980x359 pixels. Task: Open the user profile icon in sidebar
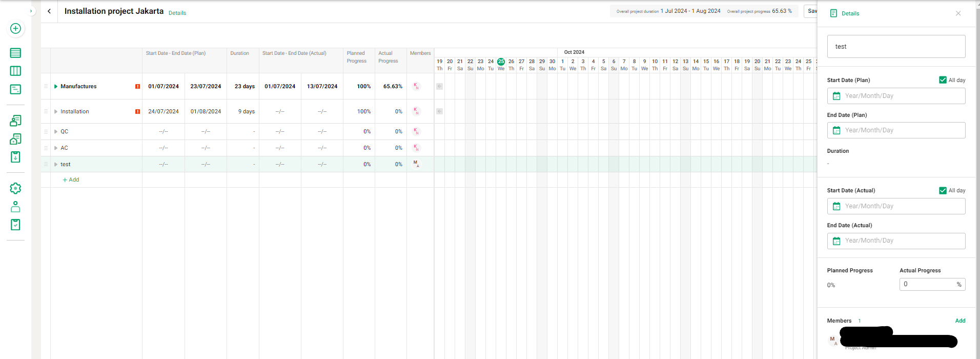[x=15, y=207]
